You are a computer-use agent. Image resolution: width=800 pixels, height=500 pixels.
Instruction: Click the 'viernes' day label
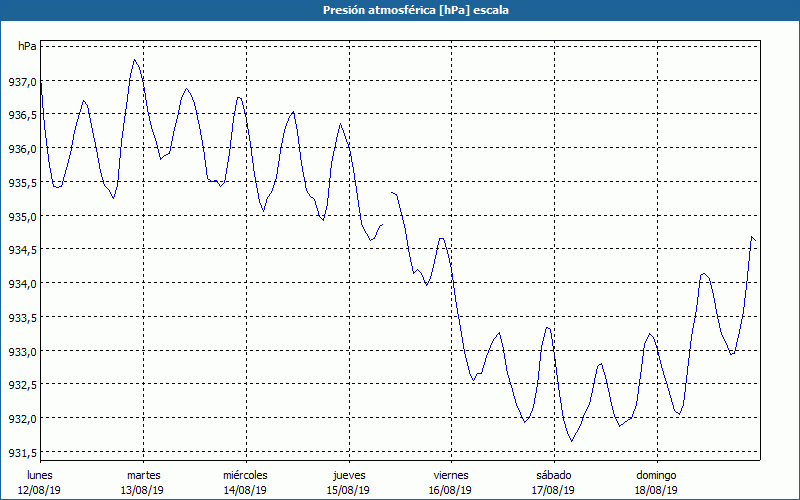point(451,475)
